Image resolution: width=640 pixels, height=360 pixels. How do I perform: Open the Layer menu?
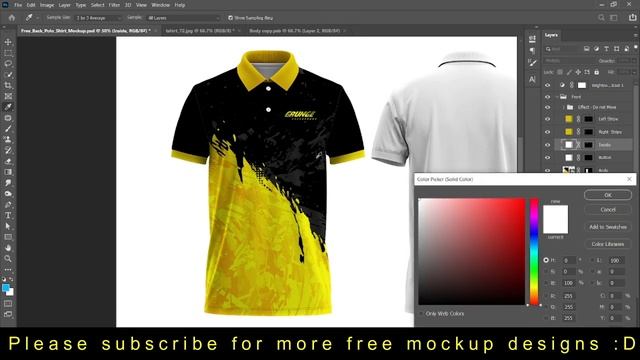pyautogui.click(x=64, y=5)
